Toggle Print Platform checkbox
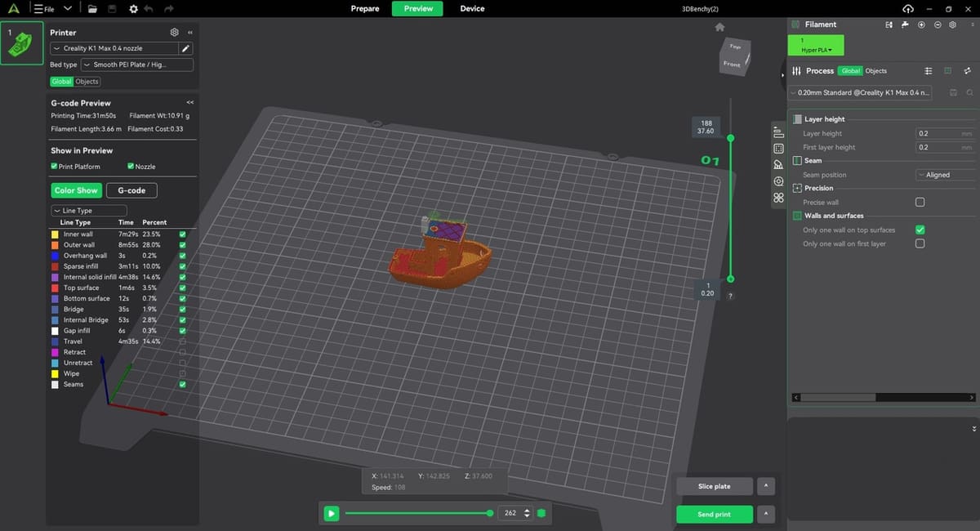Viewport: 980px width, 531px height. [x=54, y=167]
